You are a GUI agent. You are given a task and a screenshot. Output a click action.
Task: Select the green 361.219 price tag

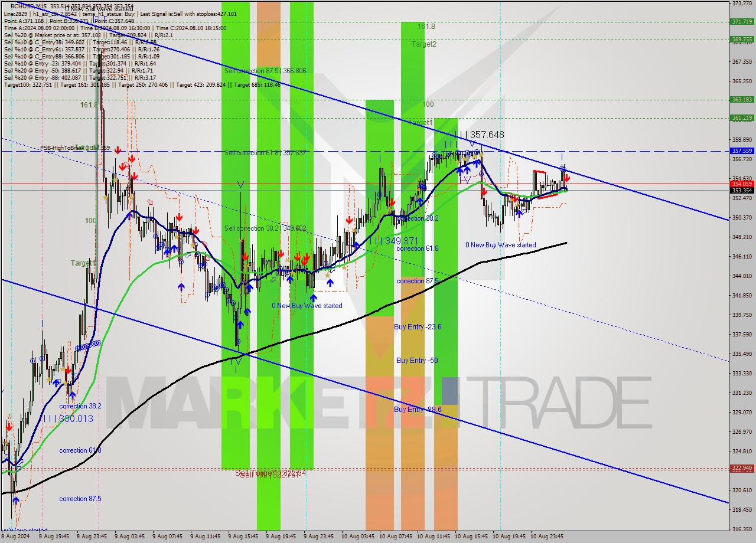click(742, 118)
